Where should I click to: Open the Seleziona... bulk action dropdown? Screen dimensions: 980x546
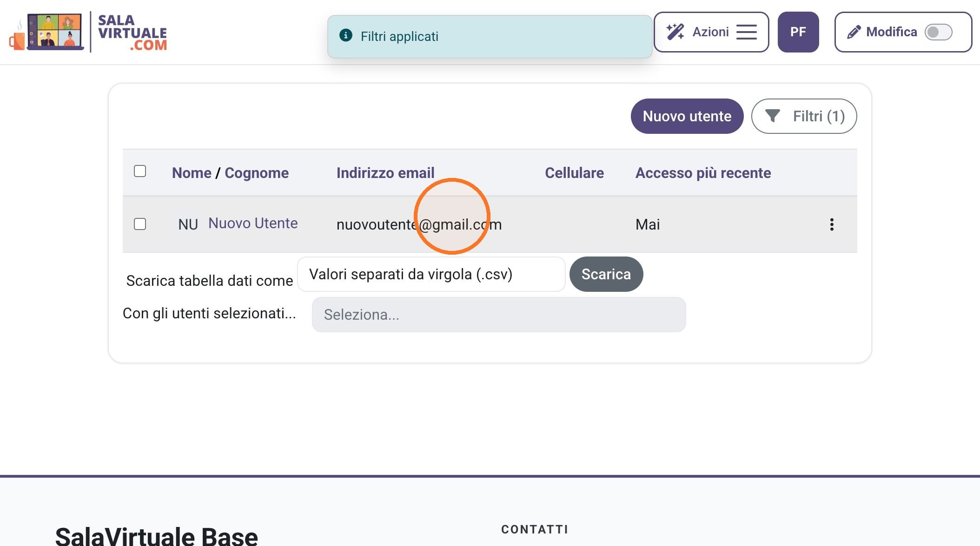click(499, 315)
